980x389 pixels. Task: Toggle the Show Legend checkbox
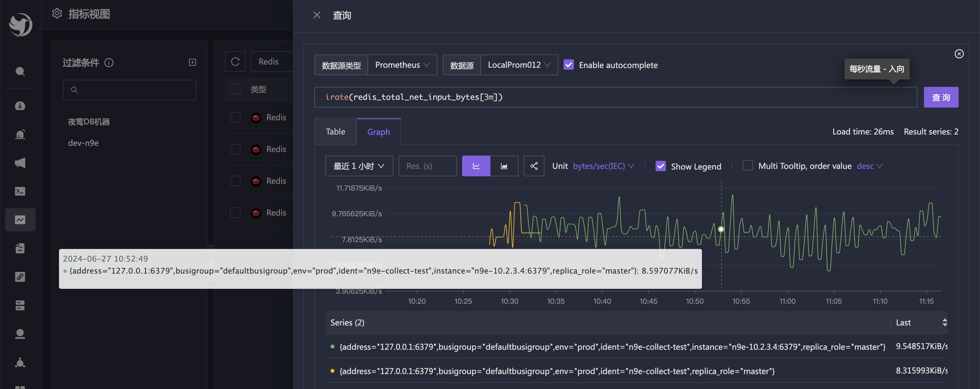[661, 166]
